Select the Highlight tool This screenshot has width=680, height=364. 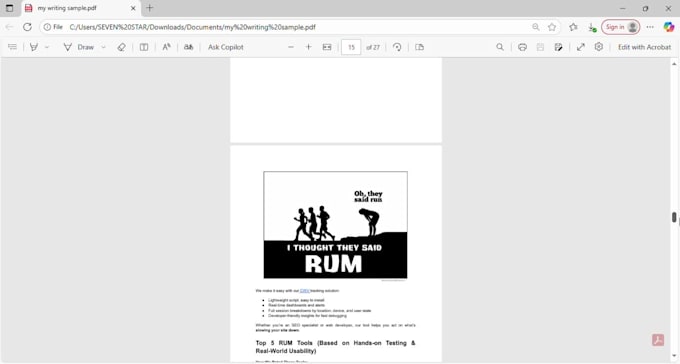click(34, 47)
